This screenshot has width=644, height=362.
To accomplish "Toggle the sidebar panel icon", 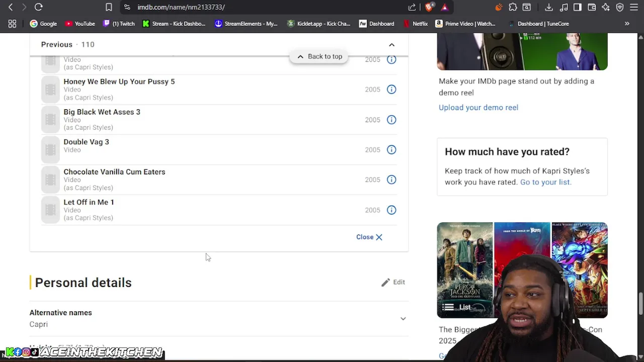I will pos(578,7).
